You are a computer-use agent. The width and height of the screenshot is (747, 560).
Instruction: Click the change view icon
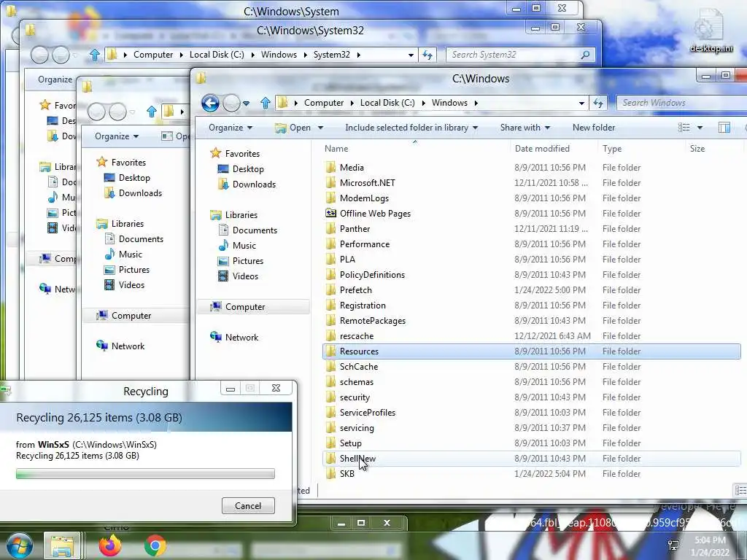(x=684, y=127)
